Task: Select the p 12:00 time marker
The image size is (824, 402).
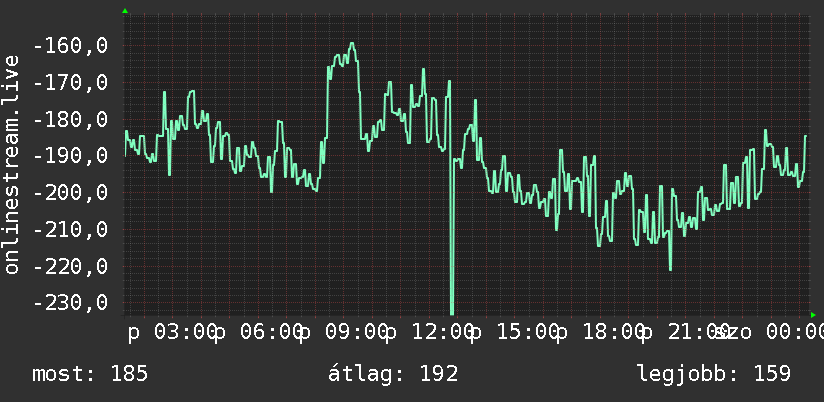Action: [x=429, y=333]
